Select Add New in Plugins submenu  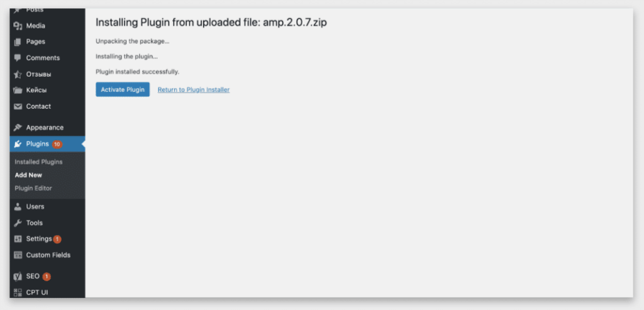click(x=28, y=175)
